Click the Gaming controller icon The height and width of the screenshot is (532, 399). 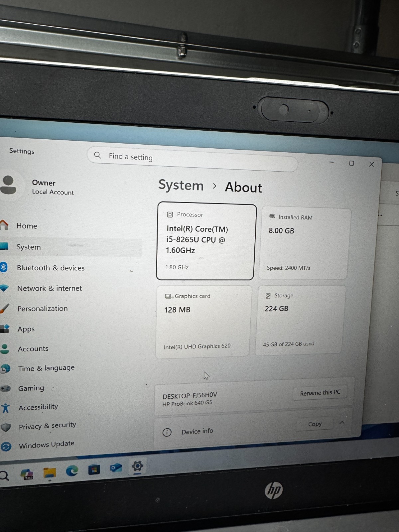pos(6,388)
